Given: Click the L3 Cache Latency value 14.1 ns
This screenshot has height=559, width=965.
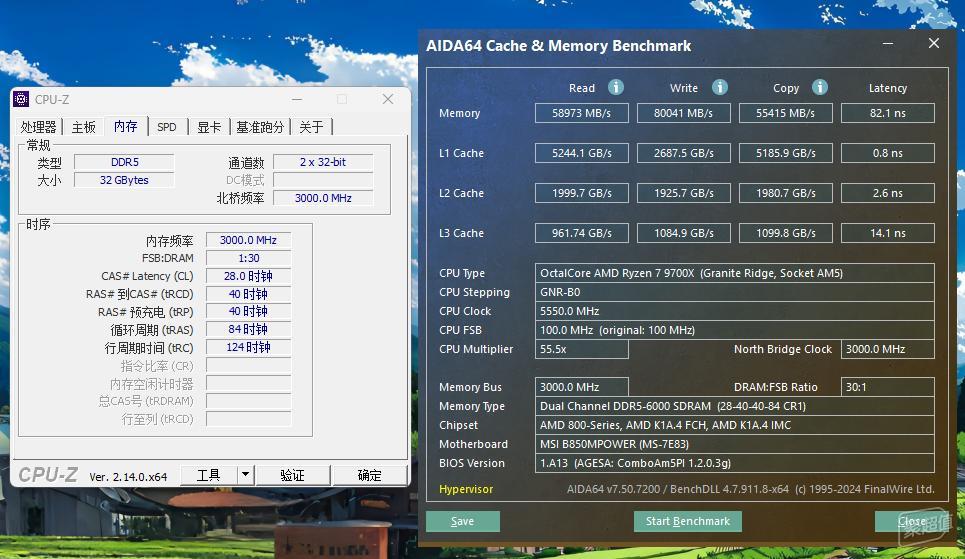Looking at the screenshot, I should pyautogui.click(x=887, y=233).
